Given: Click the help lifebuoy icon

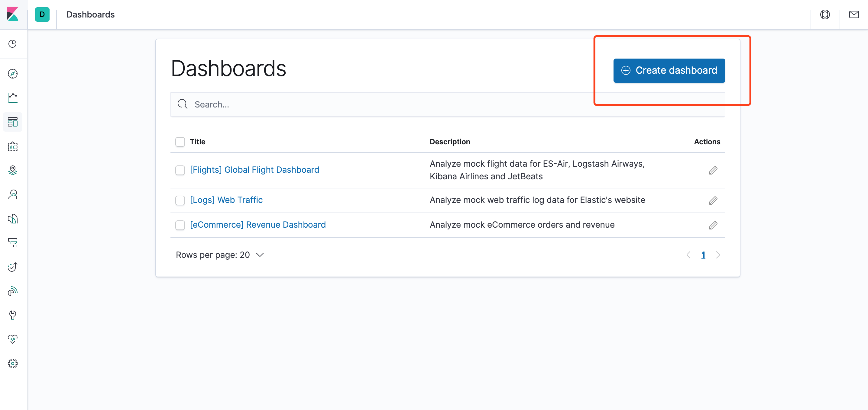Looking at the screenshot, I should [824, 14].
